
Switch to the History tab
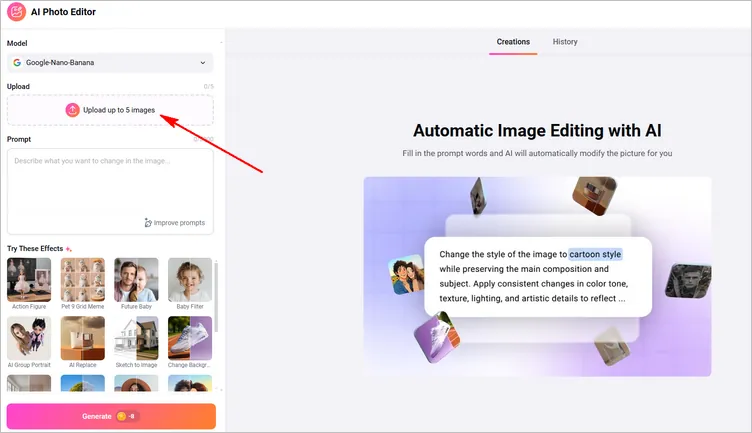[x=565, y=42]
